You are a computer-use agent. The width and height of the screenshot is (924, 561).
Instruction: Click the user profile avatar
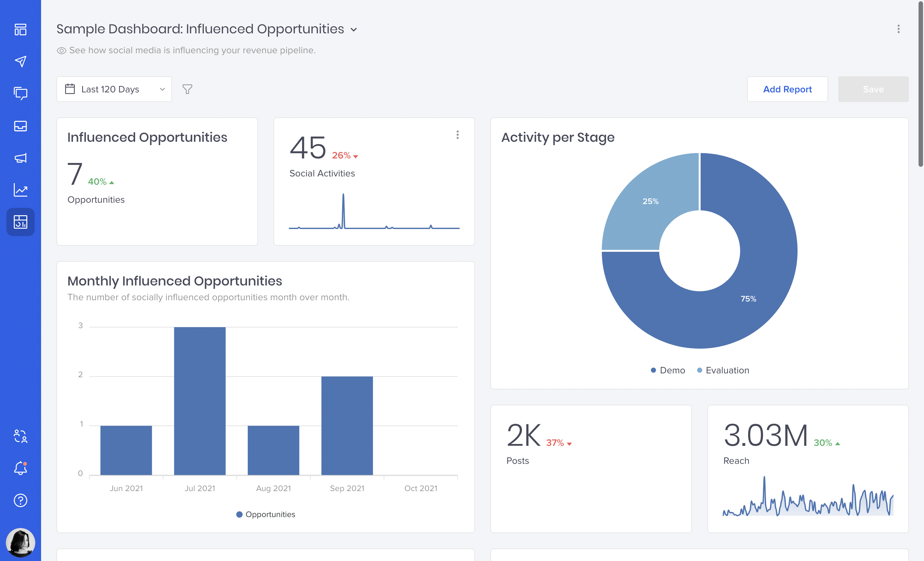tap(20, 542)
